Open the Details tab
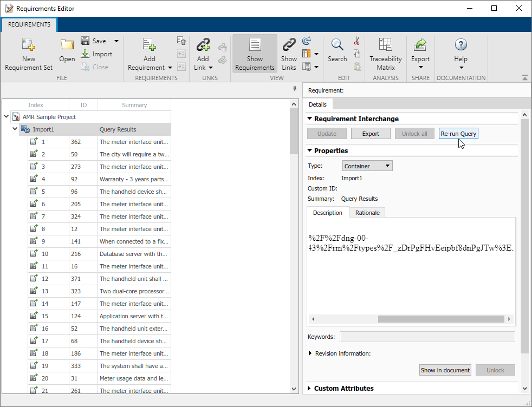This screenshot has width=532, height=407. [317, 104]
